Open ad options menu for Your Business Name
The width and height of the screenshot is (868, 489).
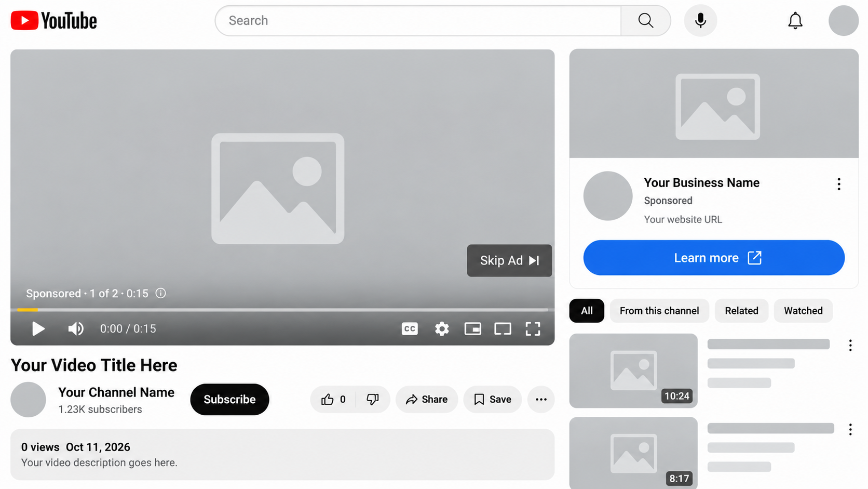coord(838,184)
